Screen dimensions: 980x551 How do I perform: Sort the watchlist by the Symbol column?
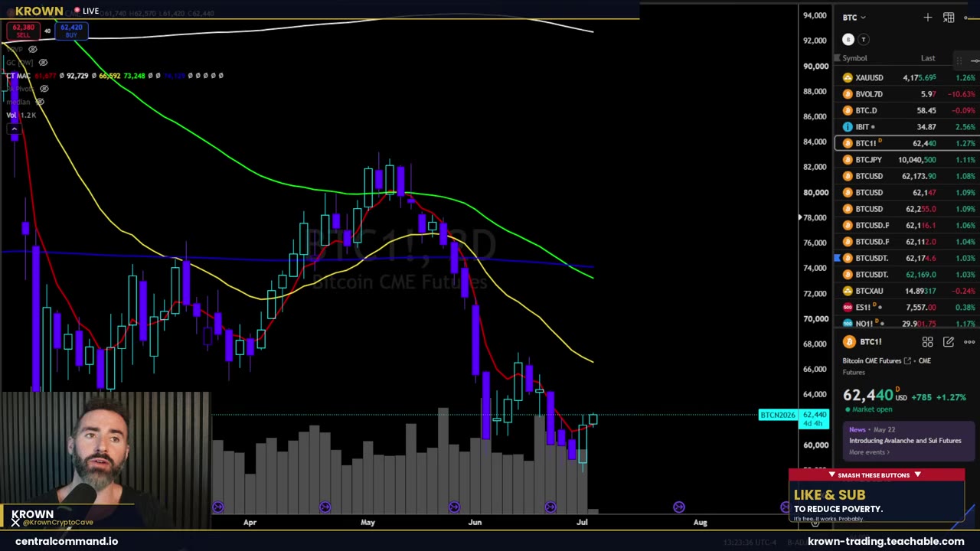(854, 58)
